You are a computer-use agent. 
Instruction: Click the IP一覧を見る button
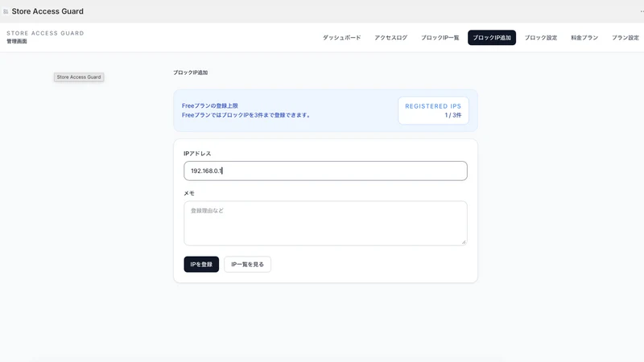(247, 265)
